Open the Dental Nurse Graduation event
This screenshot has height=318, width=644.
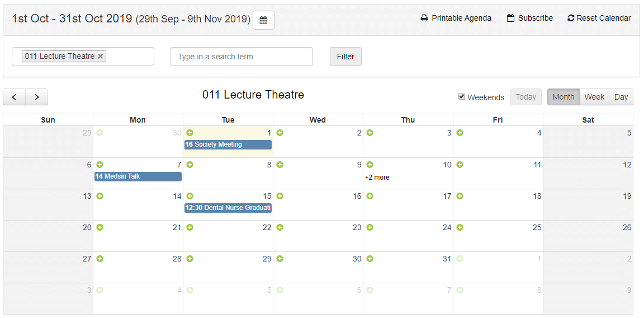click(228, 208)
